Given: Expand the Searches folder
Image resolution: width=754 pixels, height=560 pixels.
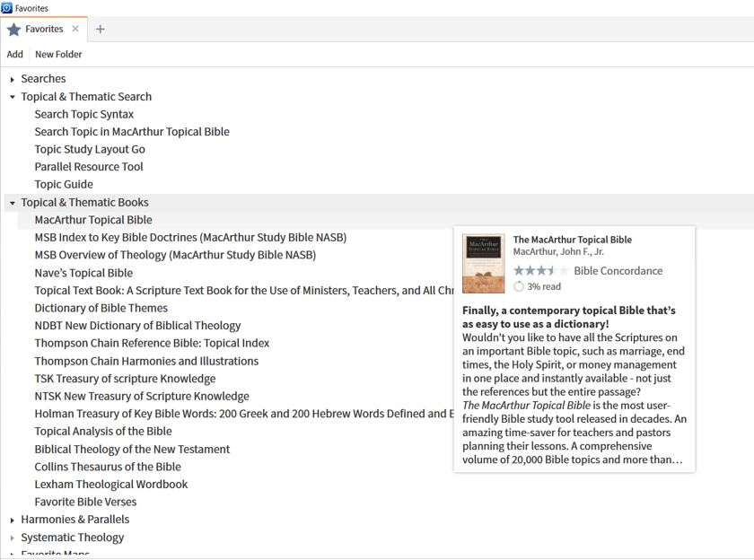Looking at the screenshot, I should coord(12,79).
